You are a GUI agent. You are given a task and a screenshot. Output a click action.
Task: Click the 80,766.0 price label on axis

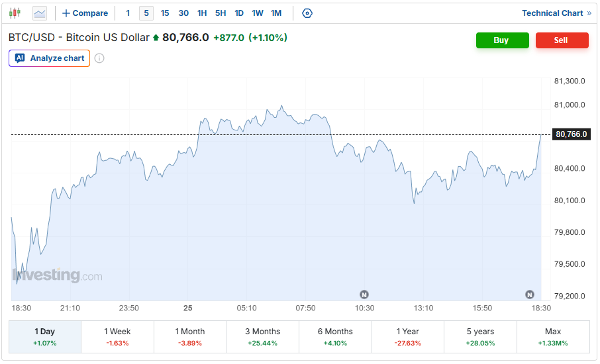click(x=572, y=134)
